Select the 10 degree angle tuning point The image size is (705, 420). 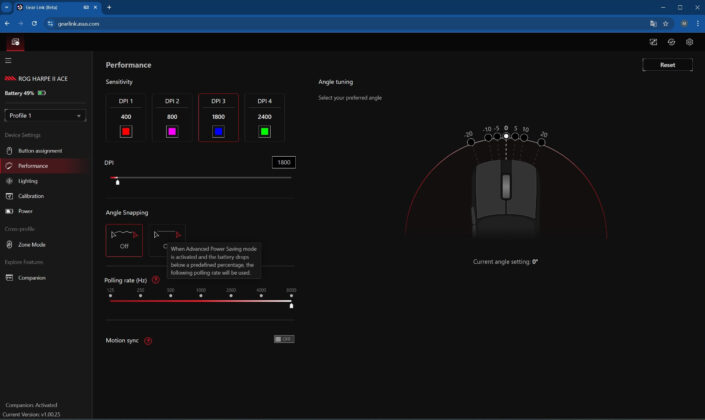pyautogui.click(x=524, y=138)
